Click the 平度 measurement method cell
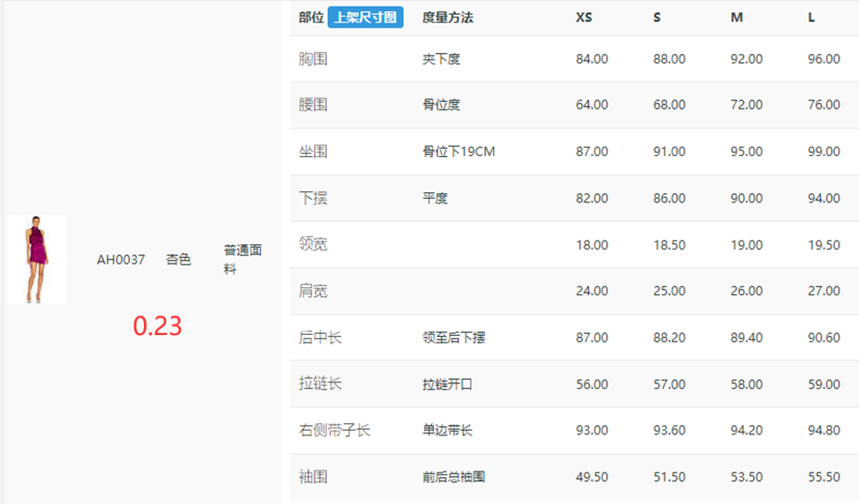 pyautogui.click(x=435, y=198)
